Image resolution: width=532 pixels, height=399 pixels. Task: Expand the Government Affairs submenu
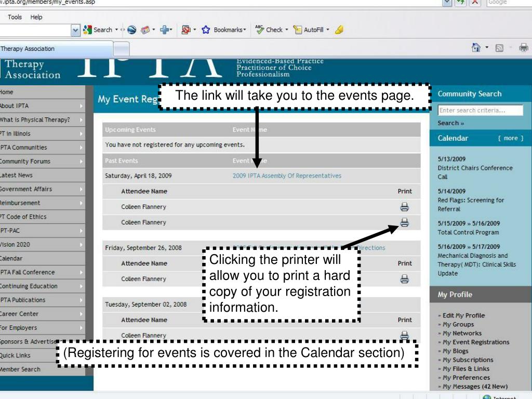tap(81, 189)
